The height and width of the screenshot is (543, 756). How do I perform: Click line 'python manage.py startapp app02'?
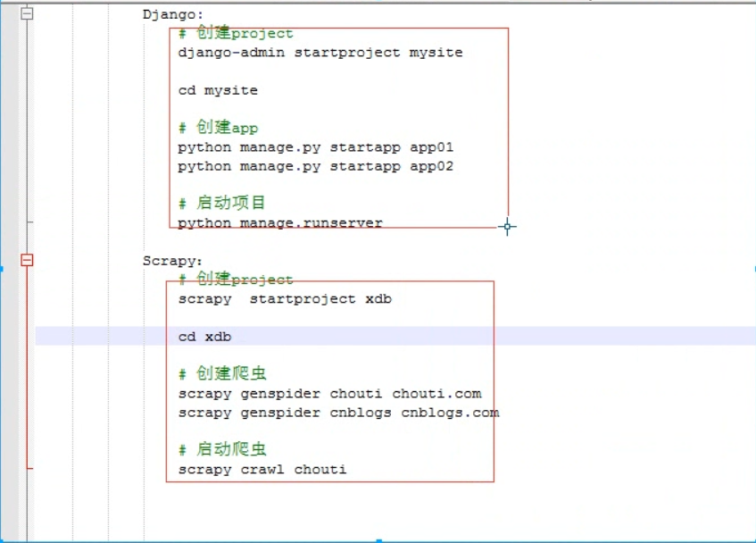click(x=316, y=167)
